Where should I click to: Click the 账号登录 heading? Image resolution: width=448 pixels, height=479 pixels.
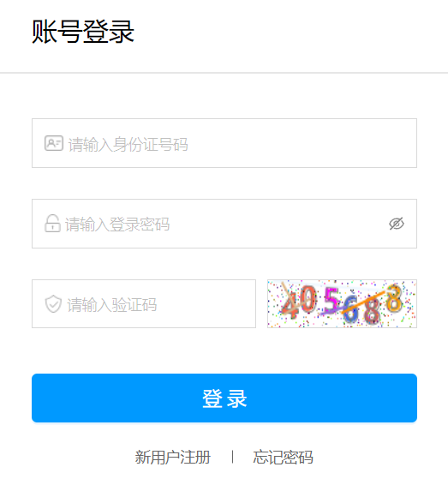pos(83,31)
